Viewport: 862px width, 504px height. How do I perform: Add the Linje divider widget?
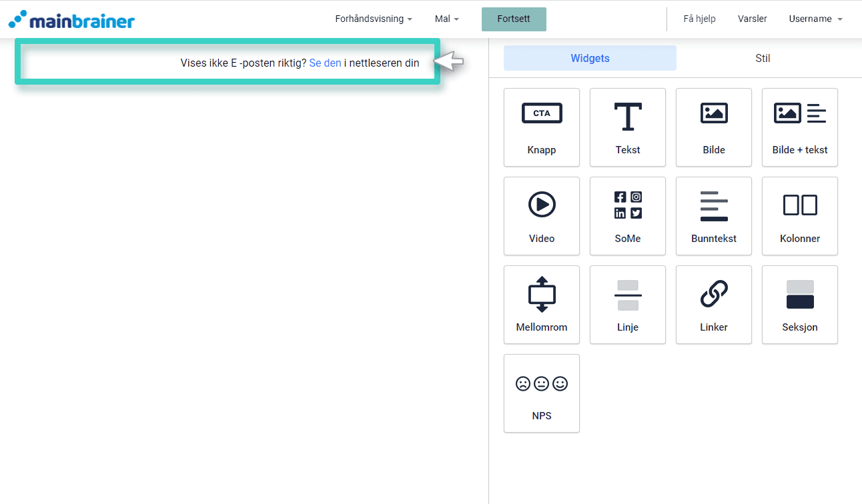coord(627,305)
